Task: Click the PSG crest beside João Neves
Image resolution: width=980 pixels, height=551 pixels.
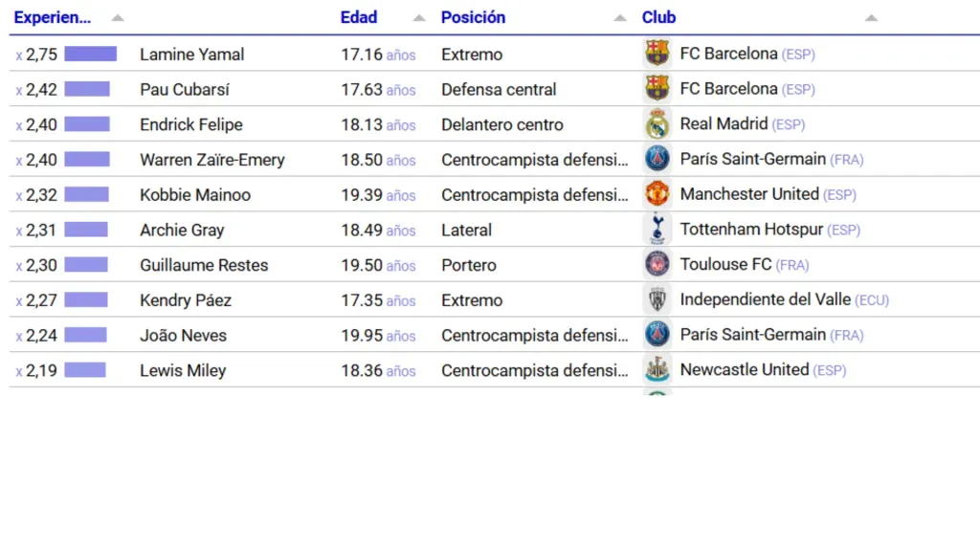Action: 657,335
